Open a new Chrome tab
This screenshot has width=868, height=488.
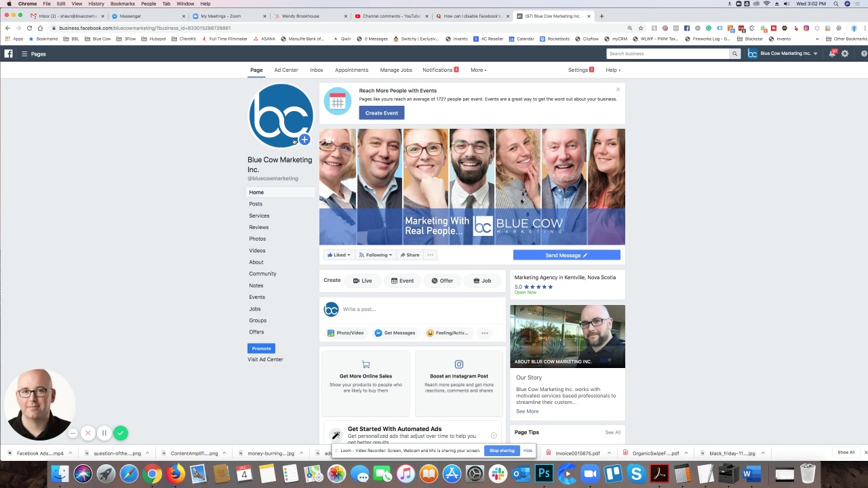tap(601, 16)
